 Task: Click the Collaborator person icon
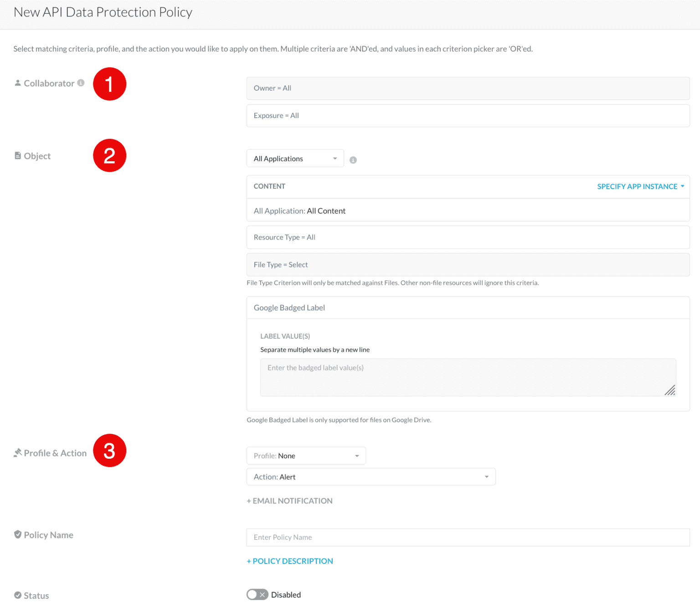coord(17,82)
